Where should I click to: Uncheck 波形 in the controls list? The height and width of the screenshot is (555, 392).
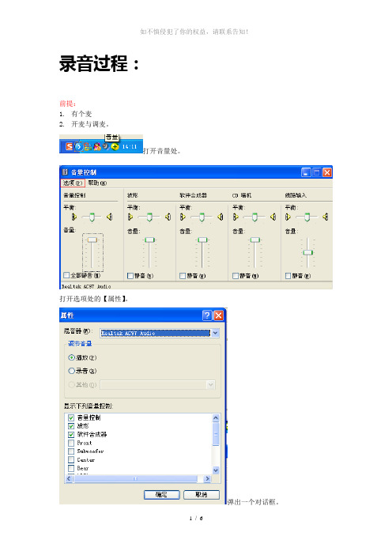71,426
